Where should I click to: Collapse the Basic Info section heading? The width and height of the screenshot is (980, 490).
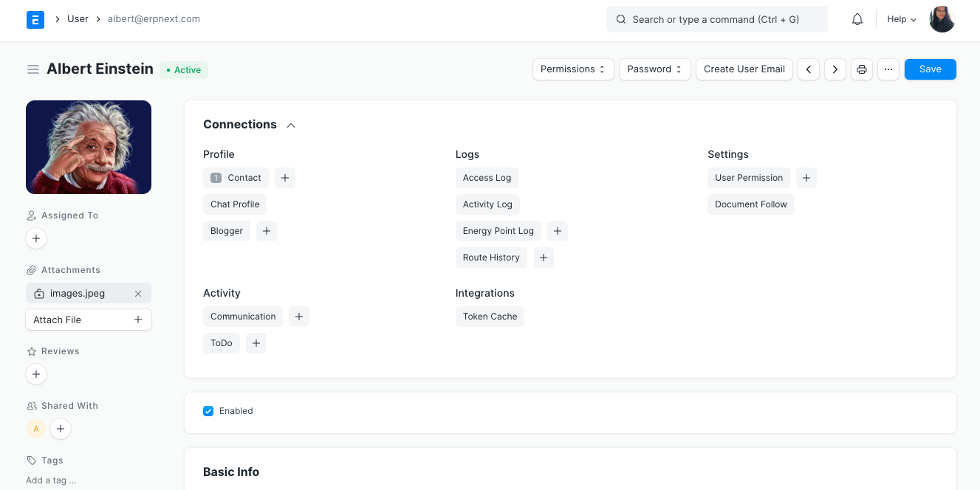coord(231,472)
